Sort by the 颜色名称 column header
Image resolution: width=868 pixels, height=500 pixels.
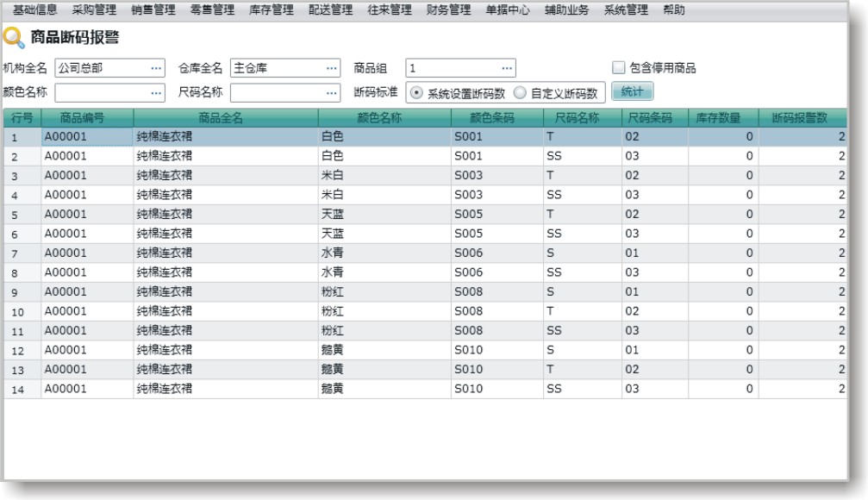[x=384, y=117]
